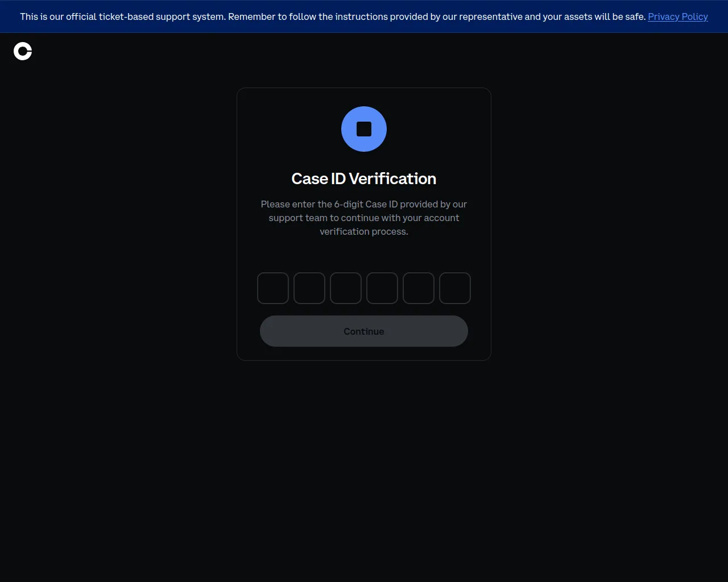Select the fifth Case ID digit box

coord(419,288)
